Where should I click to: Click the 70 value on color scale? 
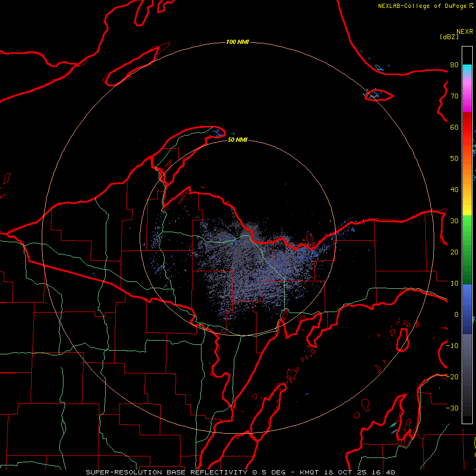[x=454, y=96]
